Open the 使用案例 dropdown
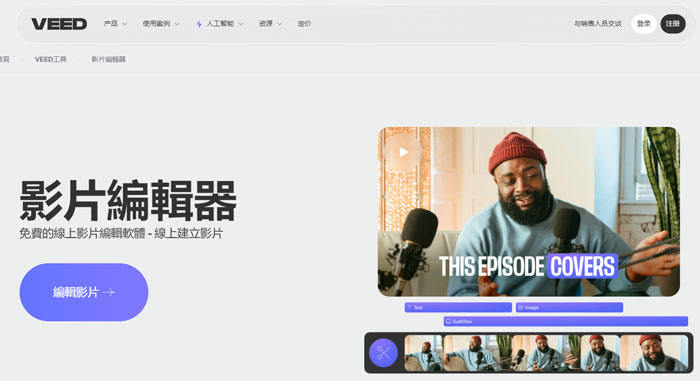 point(161,24)
